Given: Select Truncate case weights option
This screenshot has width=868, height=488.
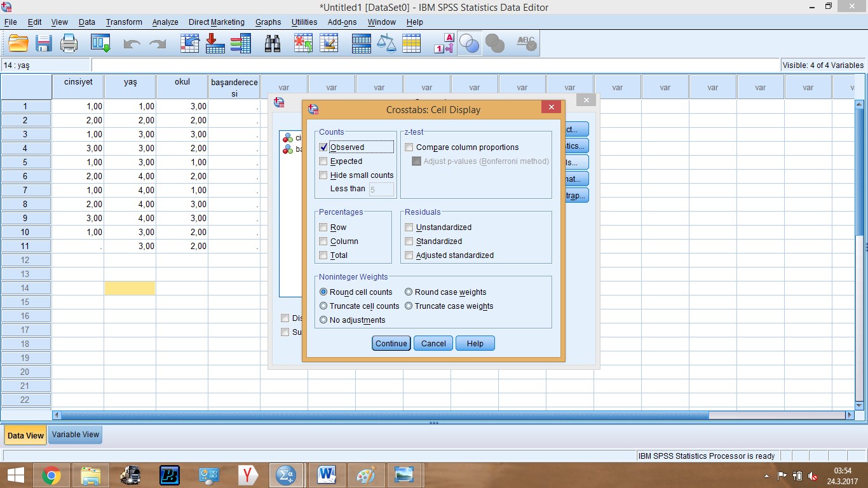Looking at the screenshot, I should point(409,306).
